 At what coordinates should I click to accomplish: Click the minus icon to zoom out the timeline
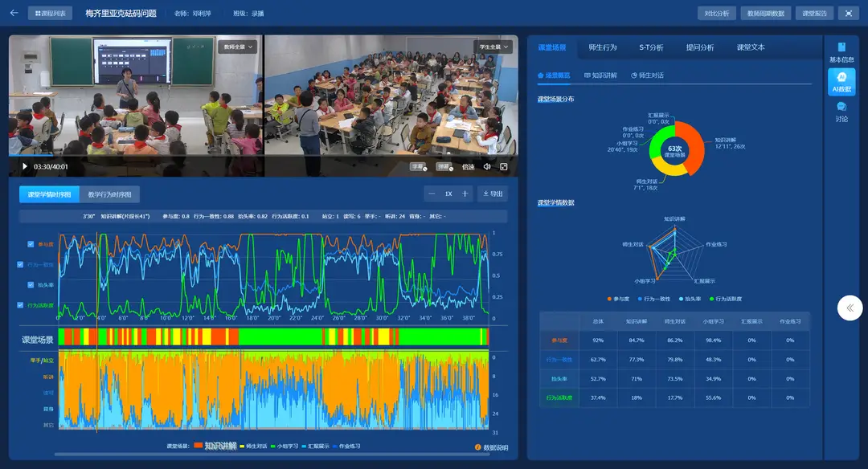(432, 194)
